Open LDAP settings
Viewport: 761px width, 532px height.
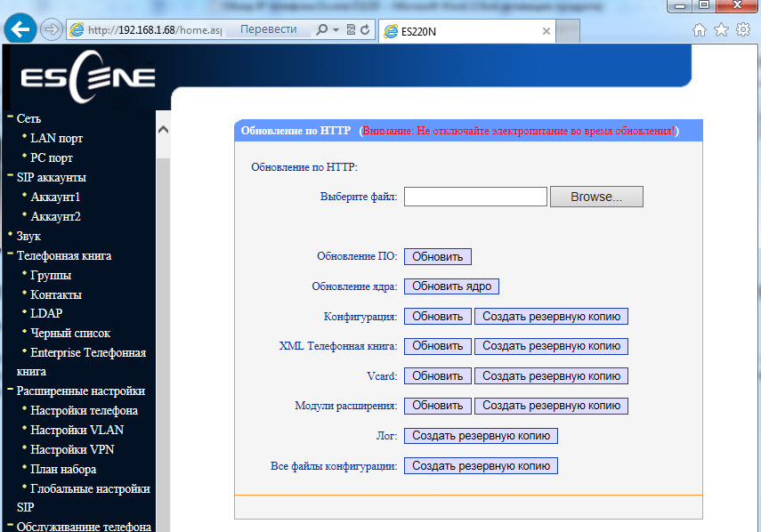pos(46,313)
